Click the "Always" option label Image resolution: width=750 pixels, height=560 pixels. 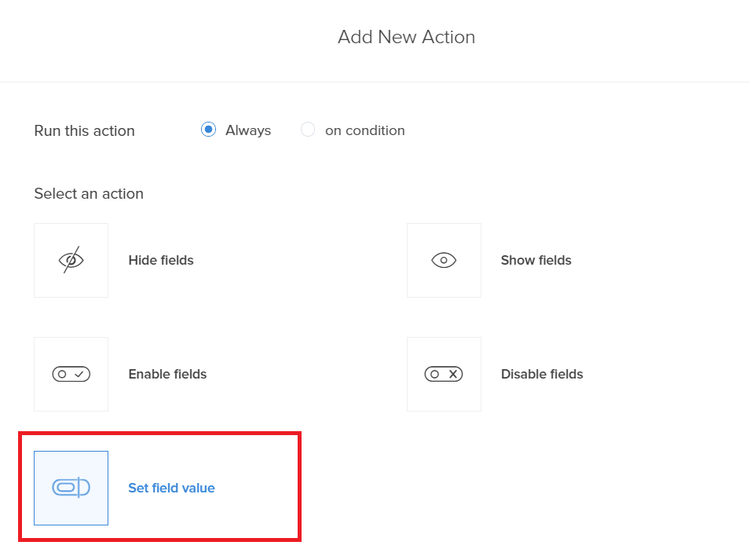(x=248, y=130)
